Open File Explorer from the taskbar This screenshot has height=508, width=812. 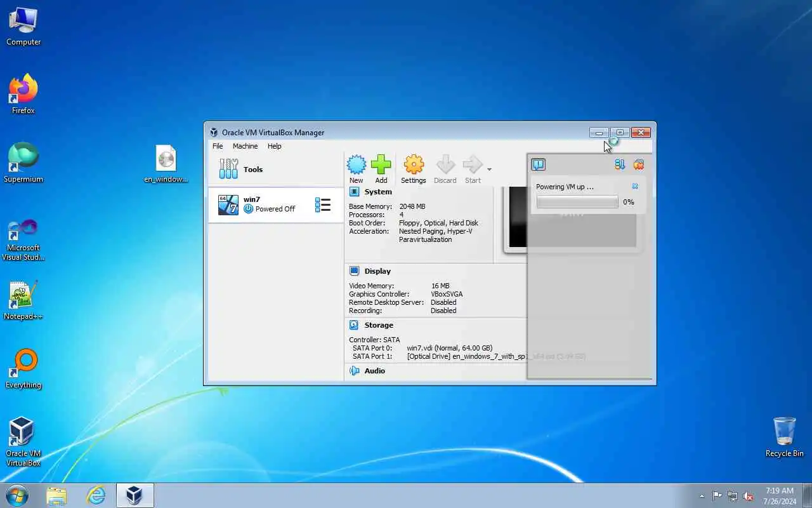click(x=56, y=495)
